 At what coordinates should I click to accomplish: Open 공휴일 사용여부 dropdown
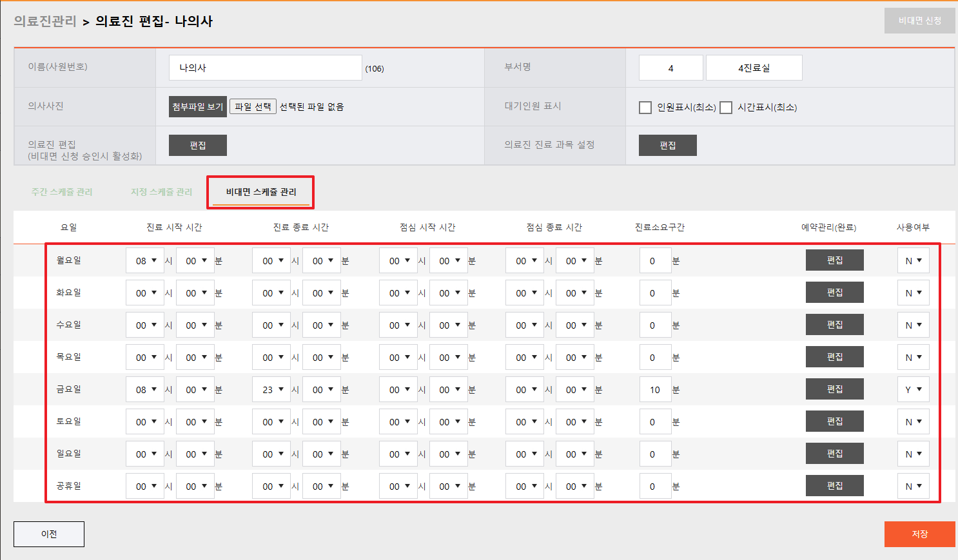click(913, 487)
